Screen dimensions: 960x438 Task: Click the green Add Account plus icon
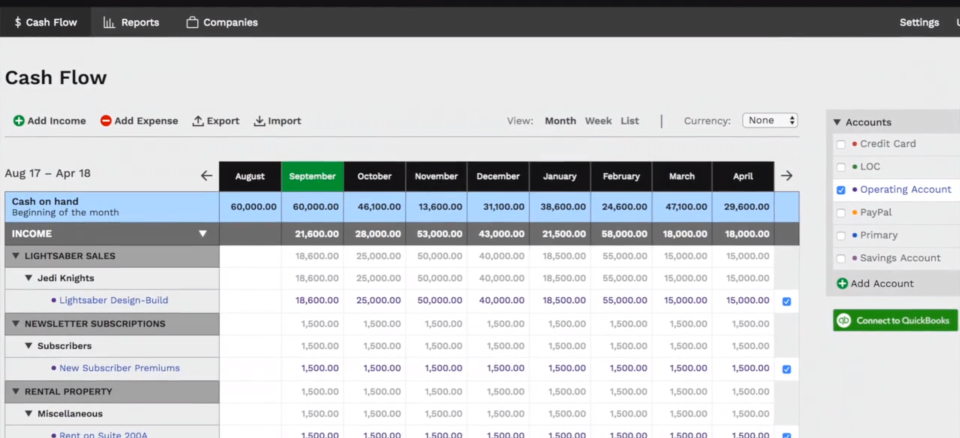pyautogui.click(x=842, y=284)
